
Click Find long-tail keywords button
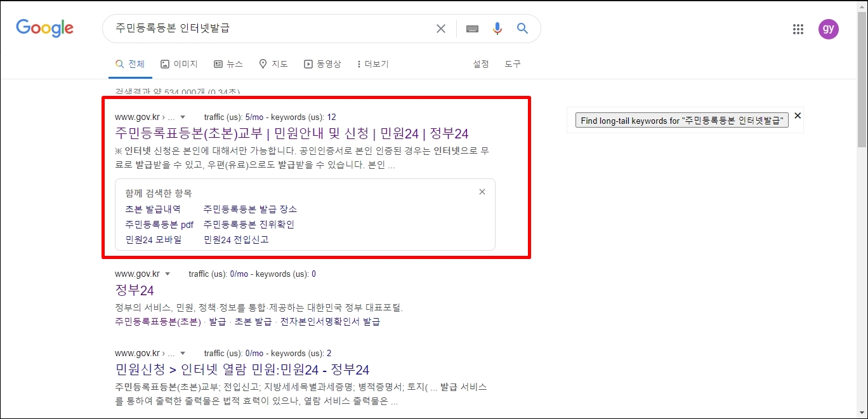(682, 121)
